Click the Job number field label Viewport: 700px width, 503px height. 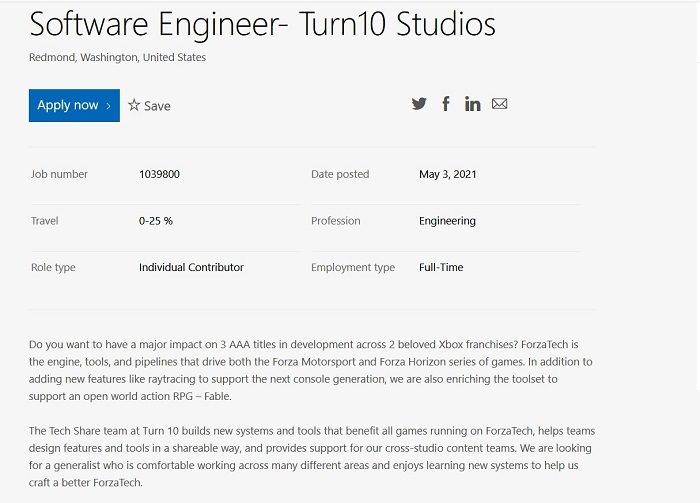[59, 174]
